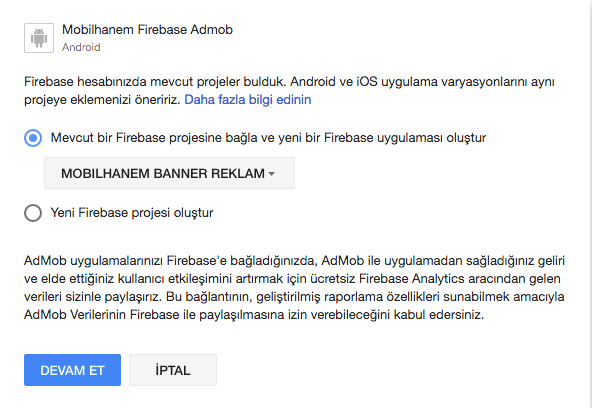Cancel linking with the İPTAL button
The width and height of the screenshot is (592, 408).
tap(173, 370)
